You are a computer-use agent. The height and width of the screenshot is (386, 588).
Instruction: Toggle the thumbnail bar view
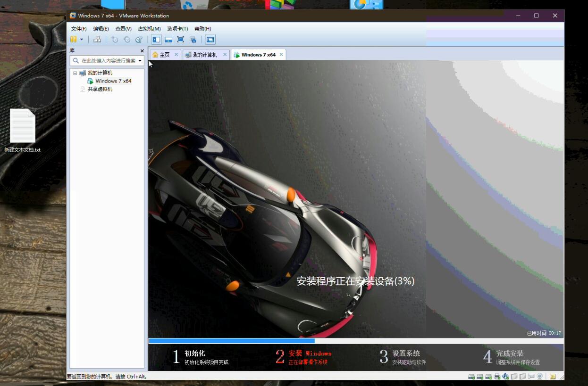[168, 40]
